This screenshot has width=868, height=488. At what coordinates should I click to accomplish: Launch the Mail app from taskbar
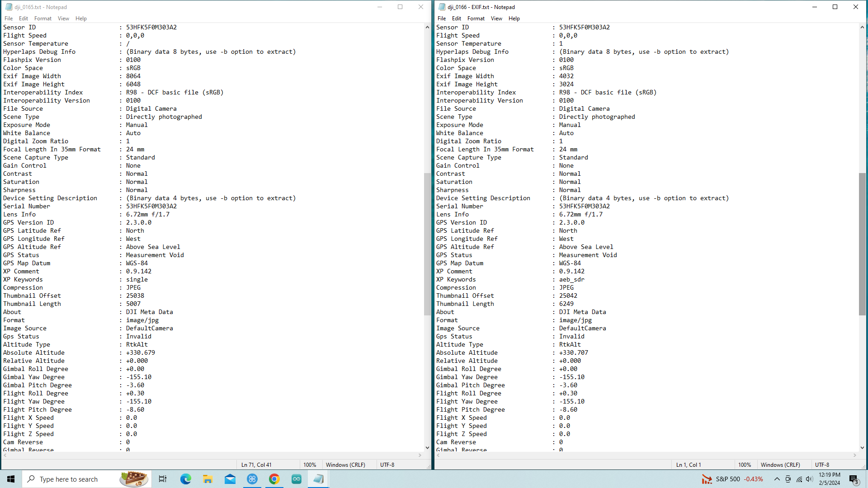pos(230,479)
